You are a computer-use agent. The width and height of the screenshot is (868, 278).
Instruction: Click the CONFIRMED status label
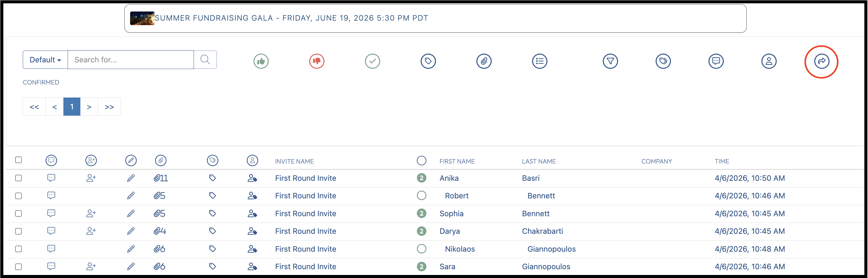(41, 82)
